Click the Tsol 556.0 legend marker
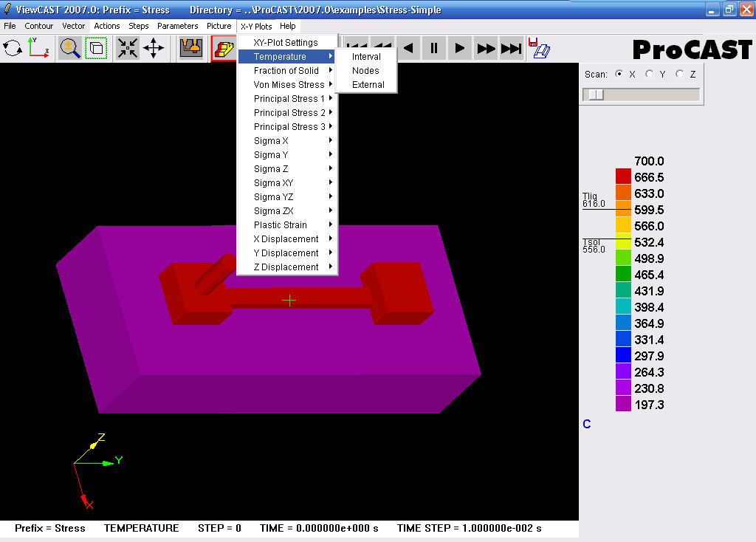The width and height of the screenshot is (756, 542). click(594, 245)
